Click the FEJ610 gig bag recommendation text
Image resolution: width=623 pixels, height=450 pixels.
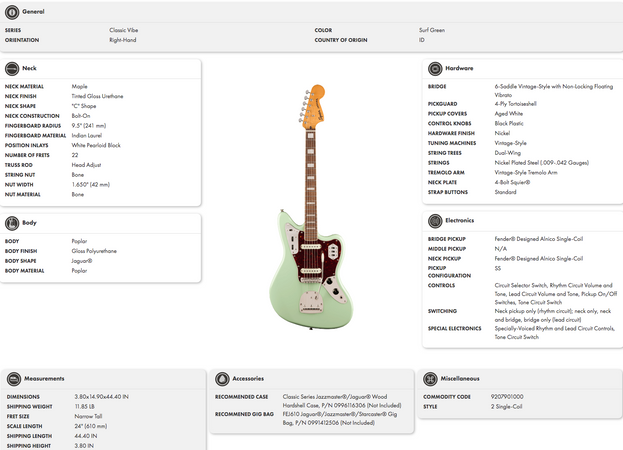[340, 419]
